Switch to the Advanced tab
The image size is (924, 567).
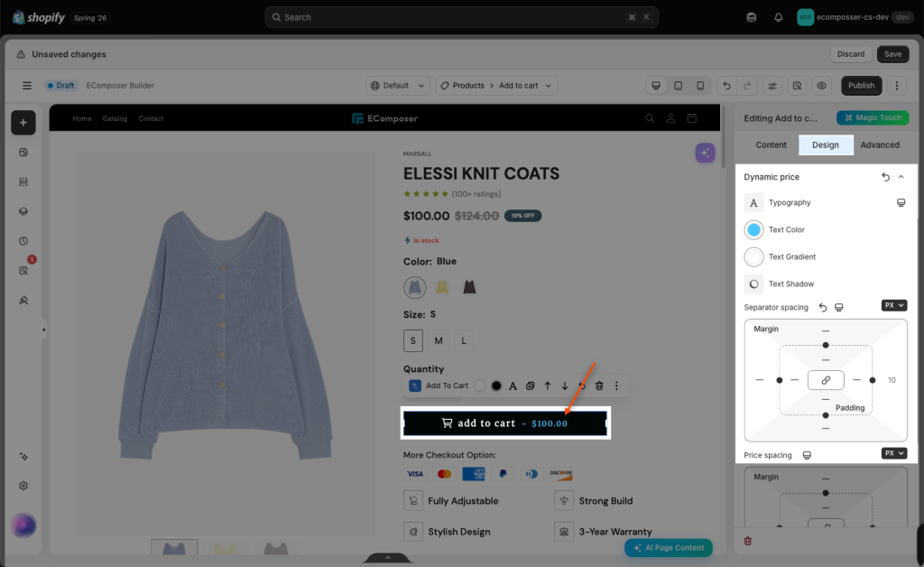coord(880,145)
